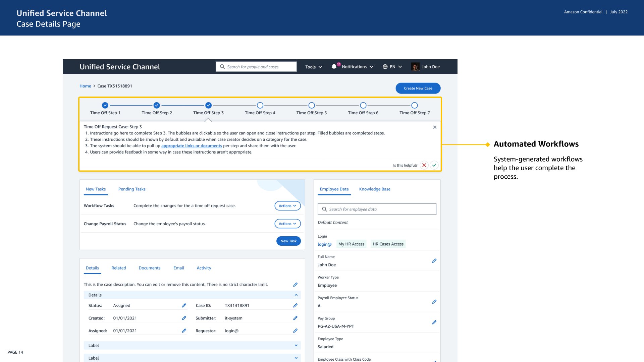Click pencil icon next to Case ID
The height and width of the screenshot is (362, 644).
coord(295,305)
